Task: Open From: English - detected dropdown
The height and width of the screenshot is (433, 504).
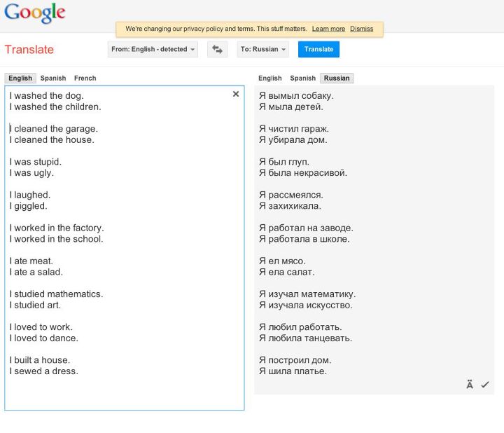Action: click(x=153, y=50)
